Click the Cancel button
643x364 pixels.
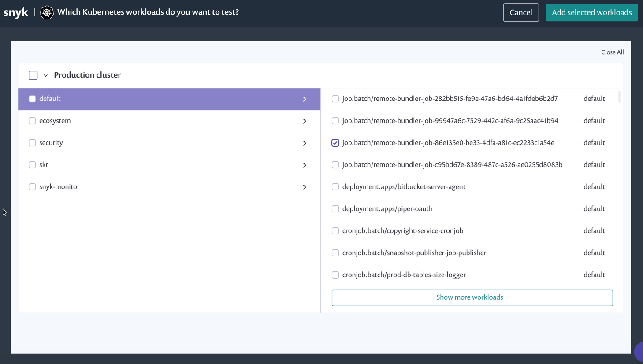tap(521, 12)
